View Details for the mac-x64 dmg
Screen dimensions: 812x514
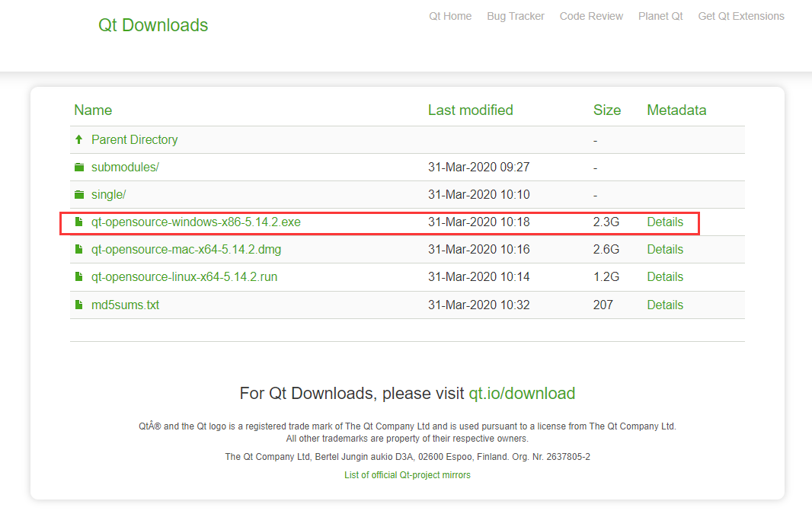tap(665, 250)
